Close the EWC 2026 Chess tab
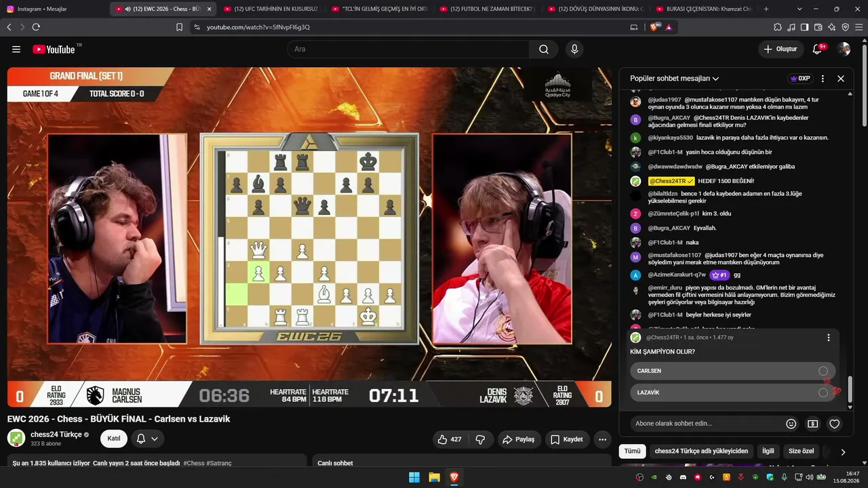The image size is (868, 488). 209,9
